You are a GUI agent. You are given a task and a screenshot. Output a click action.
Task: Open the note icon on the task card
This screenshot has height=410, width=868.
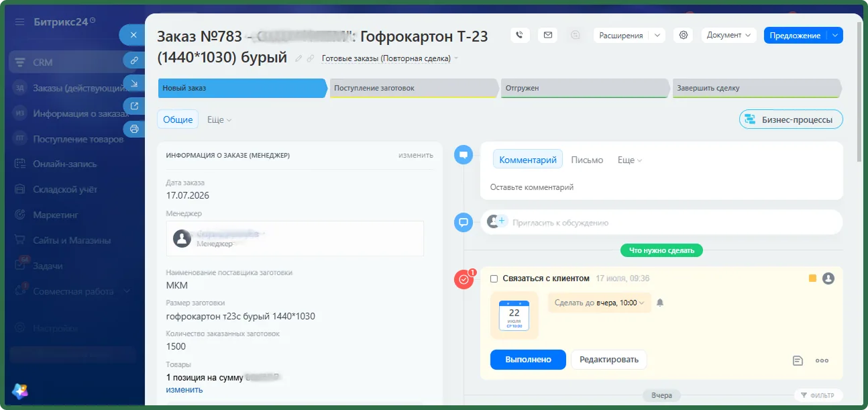click(798, 360)
